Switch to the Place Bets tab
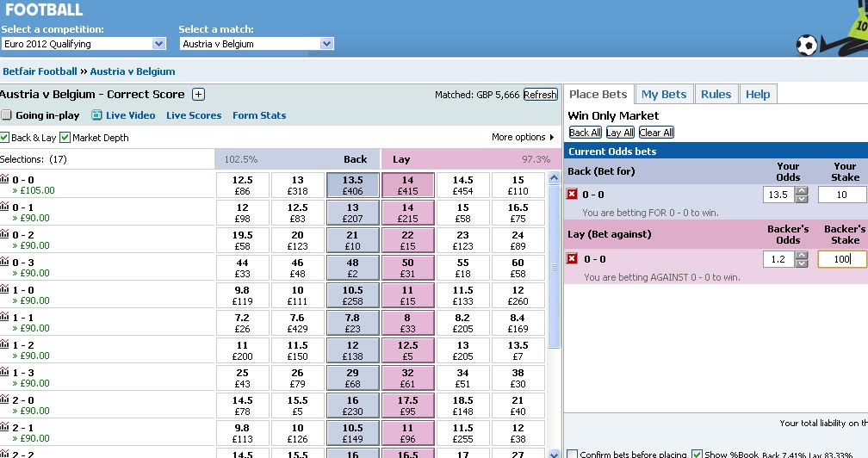Viewport: 868px width, 458px height. 598,94
